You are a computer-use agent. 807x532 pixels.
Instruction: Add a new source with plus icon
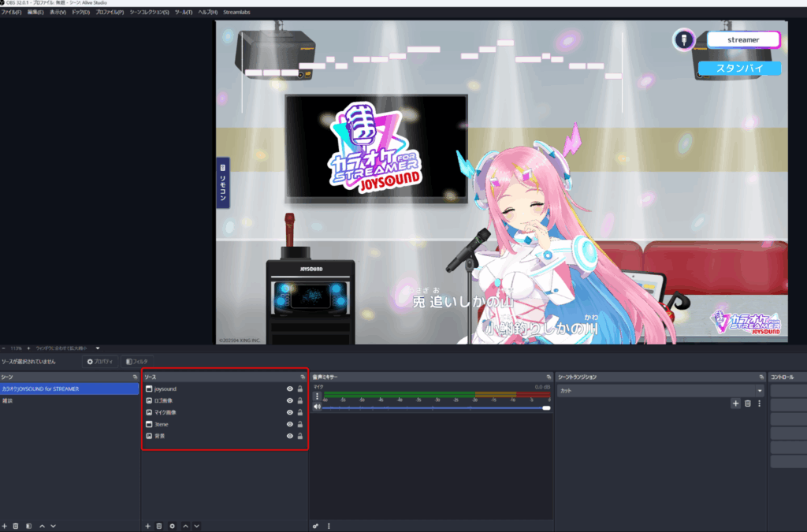point(147,526)
